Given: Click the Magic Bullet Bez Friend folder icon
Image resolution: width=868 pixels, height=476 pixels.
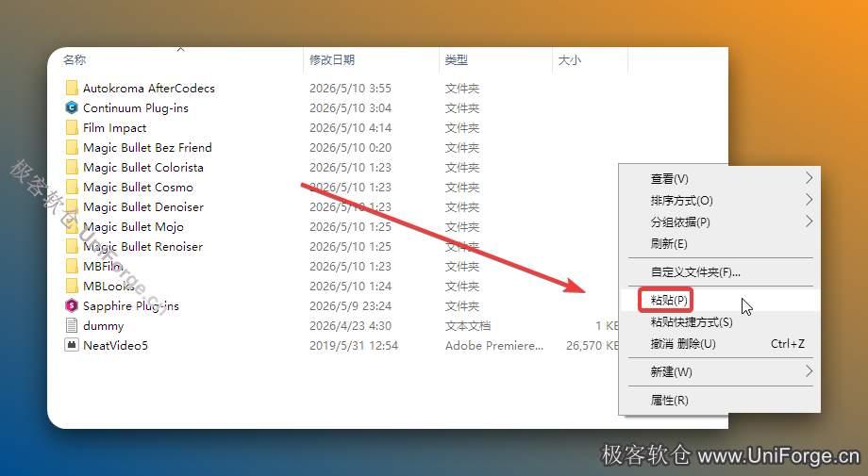Looking at the screenshot, I should (x=72, y=148).
